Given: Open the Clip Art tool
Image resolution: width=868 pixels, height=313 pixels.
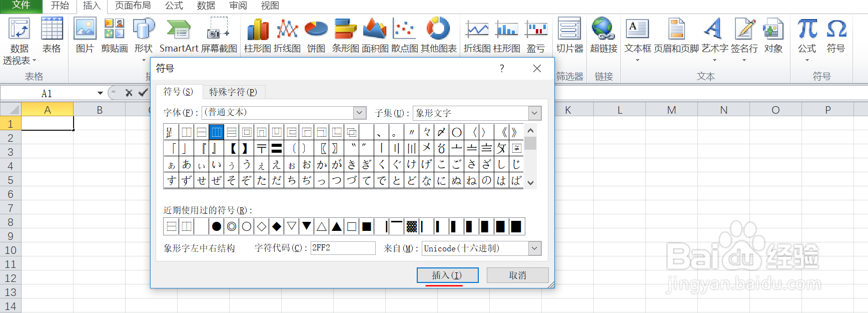Looking at the screenshot, I should coord(114,35).
